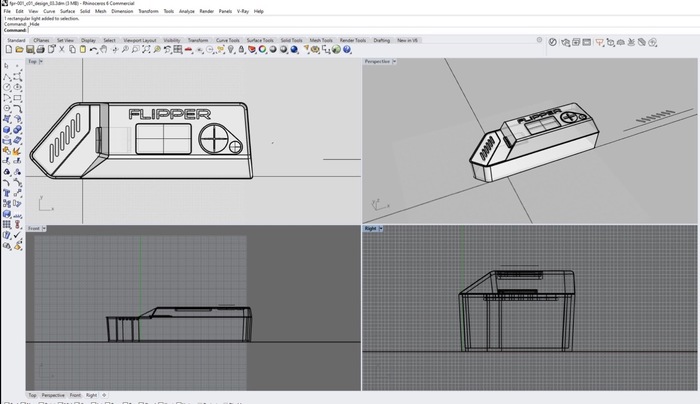Open the Perspective viewport title menu
The image size is (700, 404).
pos(378,62)
